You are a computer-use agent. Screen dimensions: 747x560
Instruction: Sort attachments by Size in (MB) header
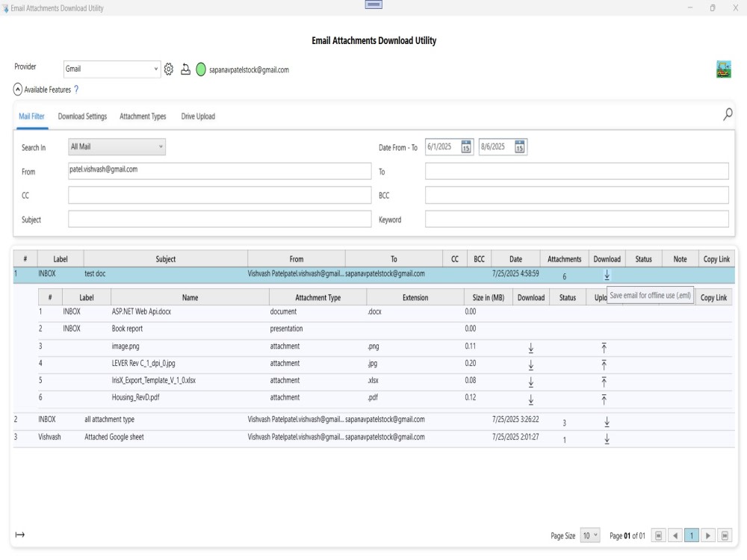(489, 298)
